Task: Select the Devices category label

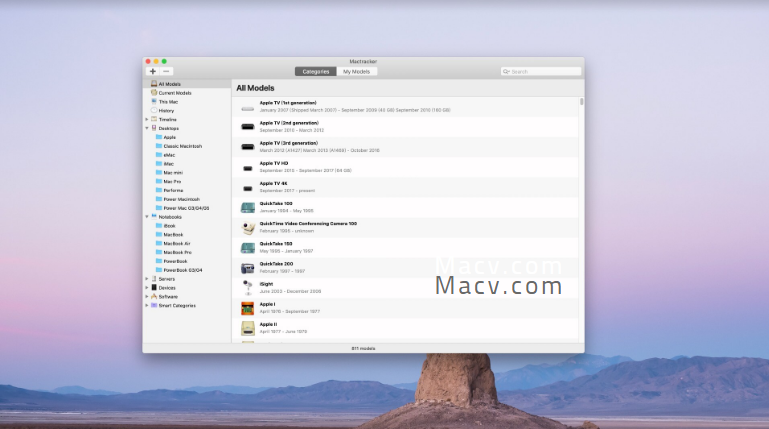Action: [167, 288]
